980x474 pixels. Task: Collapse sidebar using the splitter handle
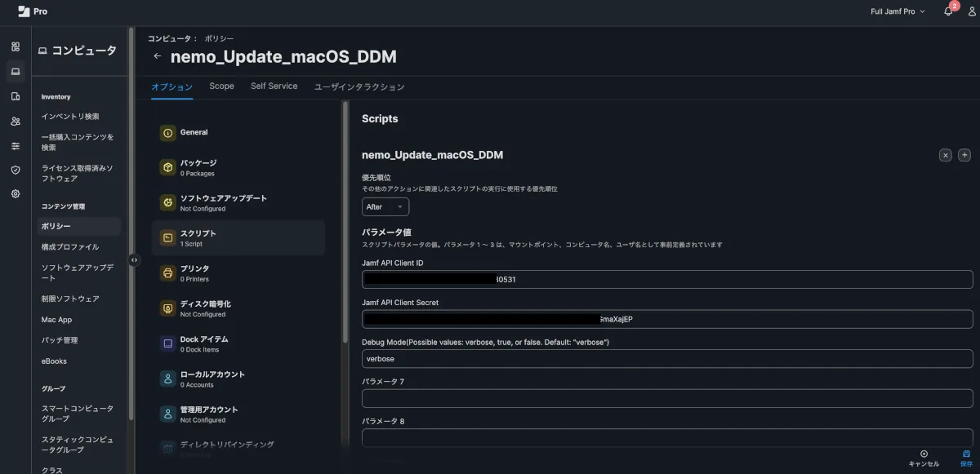pos(134,260)
